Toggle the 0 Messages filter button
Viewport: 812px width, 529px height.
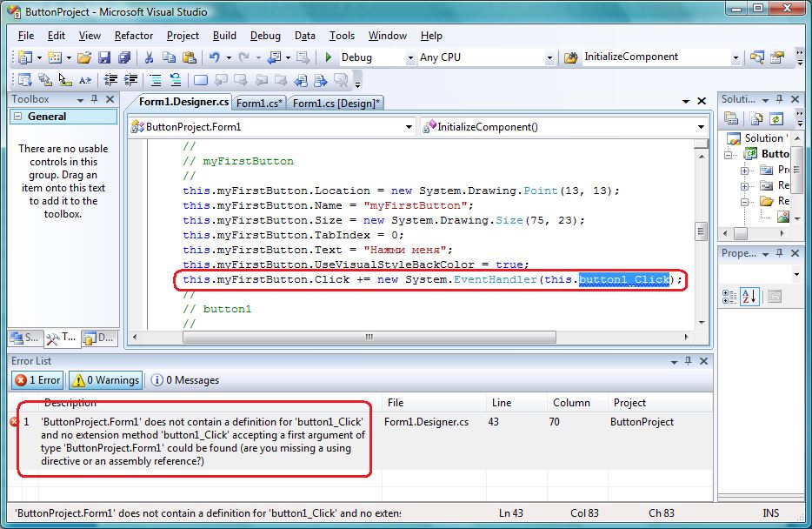185,380
